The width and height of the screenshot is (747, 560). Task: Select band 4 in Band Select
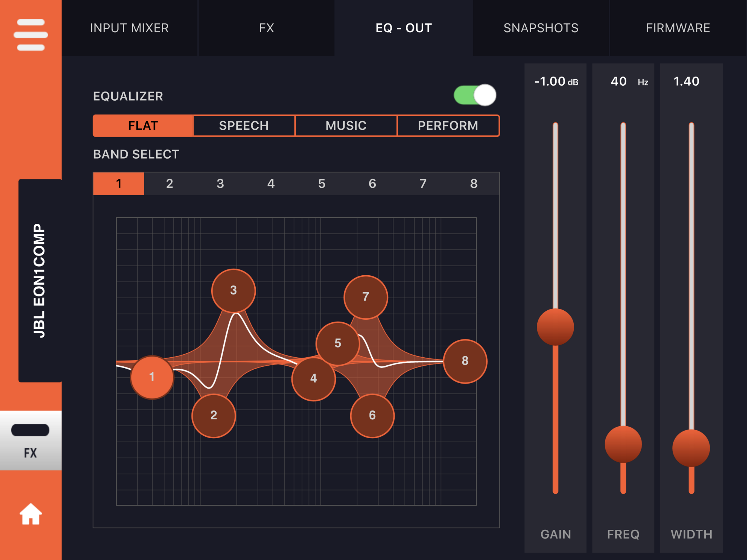[x=271, y=184]
